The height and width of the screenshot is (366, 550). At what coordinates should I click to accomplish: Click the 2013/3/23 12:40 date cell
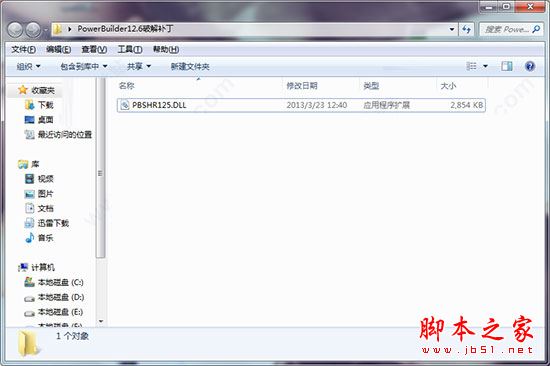[x=317, y=105]
